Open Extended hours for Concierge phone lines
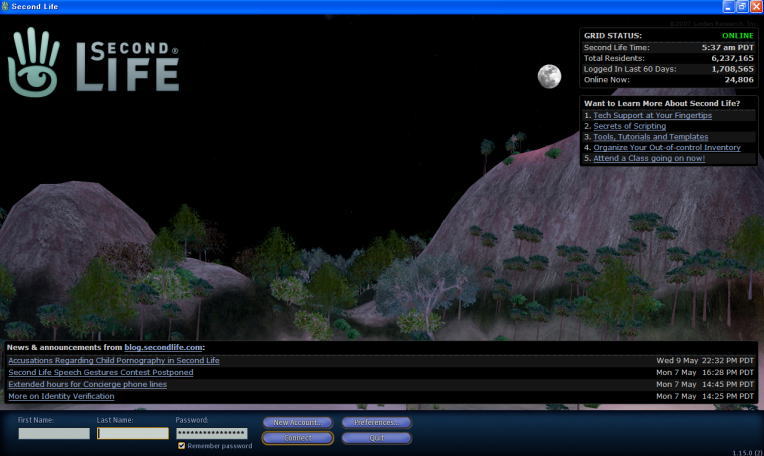The height and width of the screenshot is (456, 764). (87, 384)
